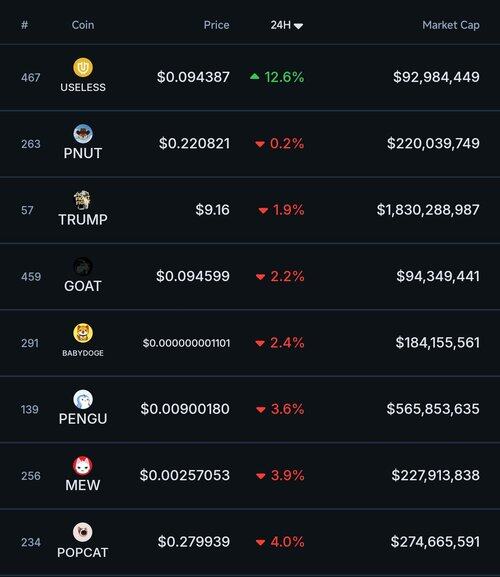The height and width of the screenshot is (577, 500).
Task: Click the POPCAT coin icon
Action: click(83, 532)
